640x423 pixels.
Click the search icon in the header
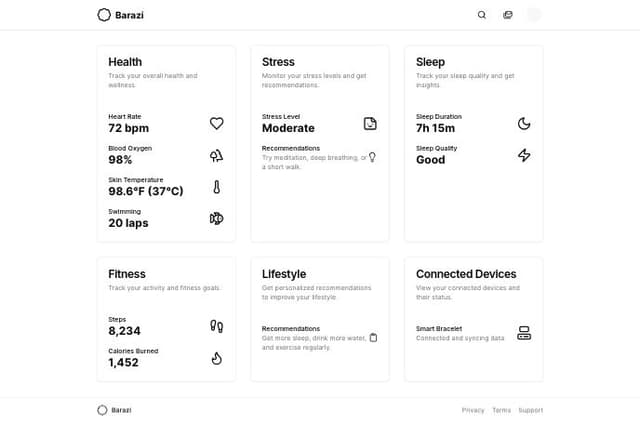(x=482, y=15)
